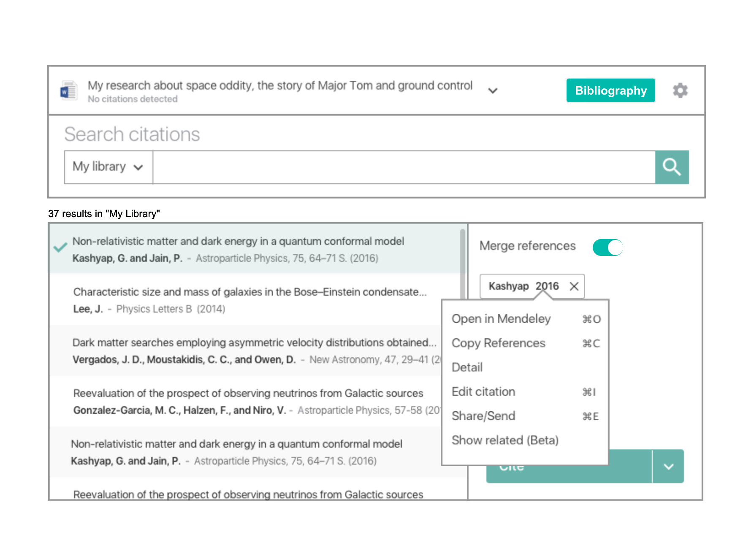Click the Kashyap 2016 citation chip
This screenshot has height=560, width=746.
[x=523, y=286]
